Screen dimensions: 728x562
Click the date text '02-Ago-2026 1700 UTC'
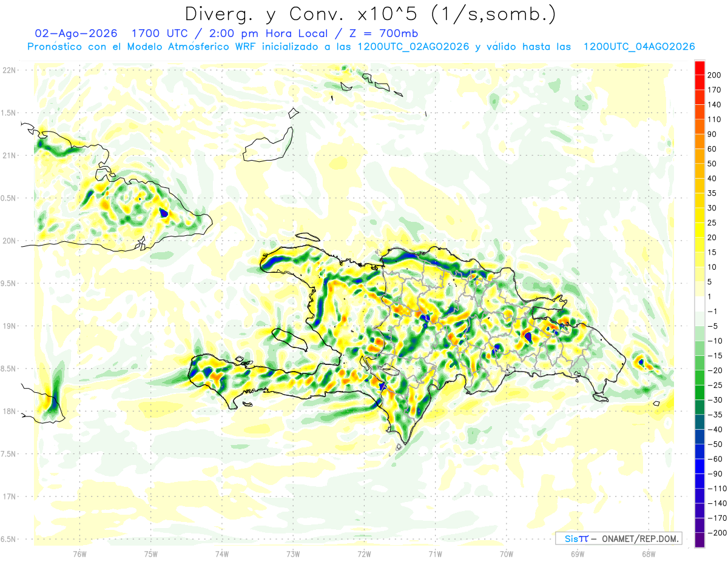click(112, 33)
